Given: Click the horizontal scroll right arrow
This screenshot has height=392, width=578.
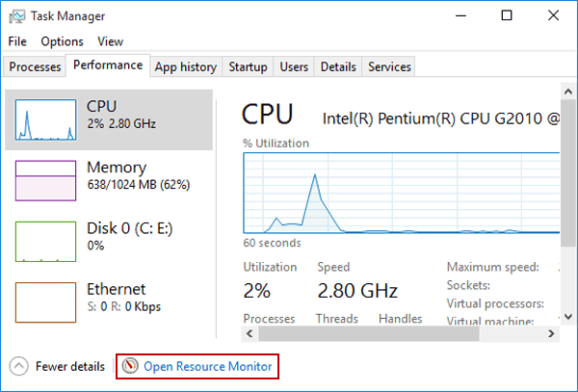Looking at the screenshot, I should click(x=551, y=334).
